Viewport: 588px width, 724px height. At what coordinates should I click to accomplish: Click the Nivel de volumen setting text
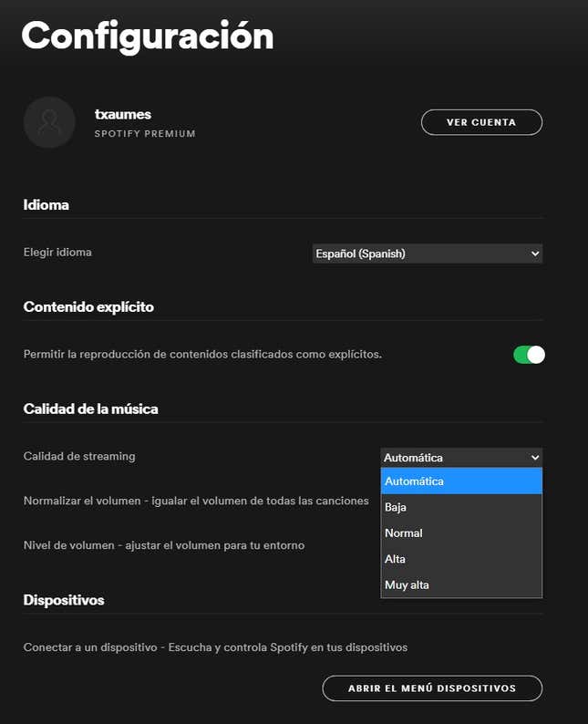coord(164,545)
